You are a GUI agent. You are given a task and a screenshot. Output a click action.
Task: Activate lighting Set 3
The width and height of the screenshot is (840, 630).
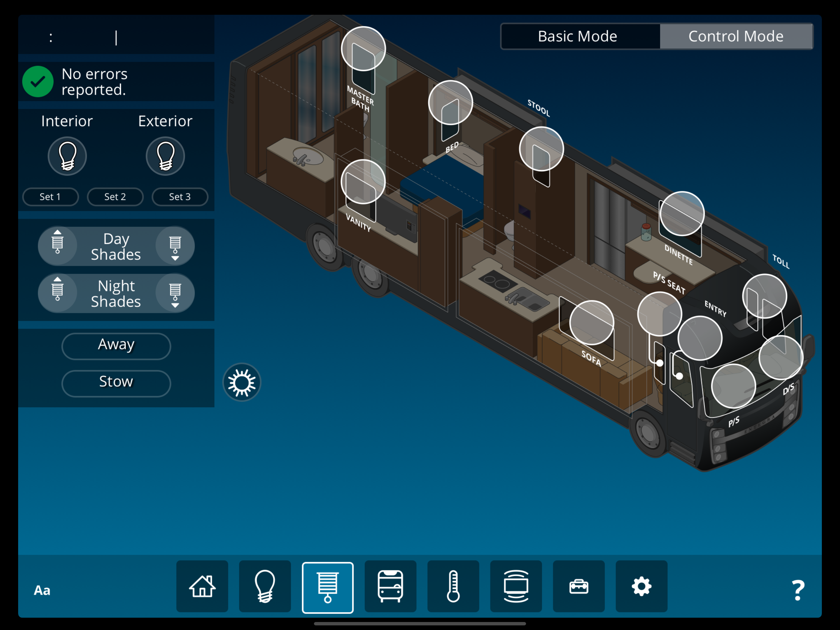tap(180, 197)
